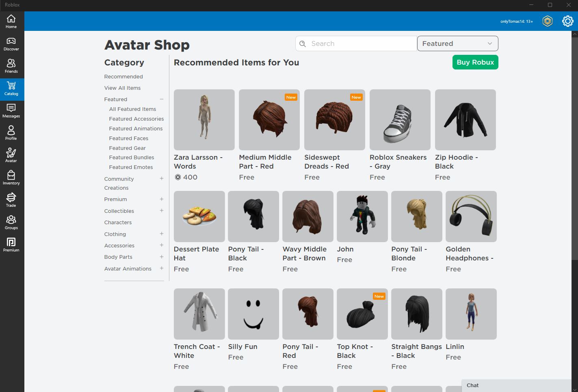
Task: Open Messages from the sidebar
Action: [x=11, y=111]
